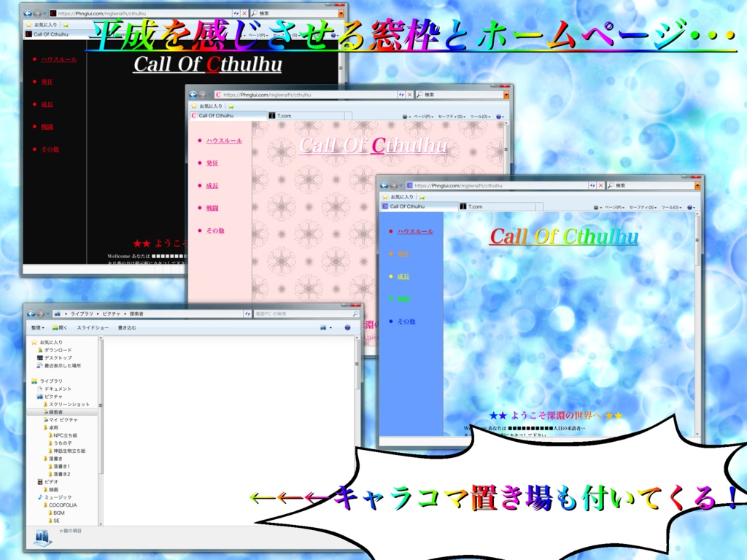The height and width of the screenshot is (560, 747).
Task: Open 成長 link on pink-theme page
Action: click(x=212, y=186)
